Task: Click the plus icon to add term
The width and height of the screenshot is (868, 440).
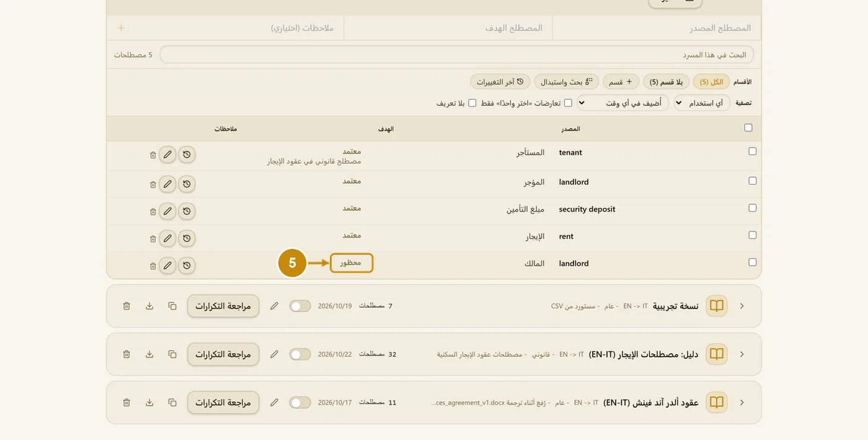Action: point(121,28)
